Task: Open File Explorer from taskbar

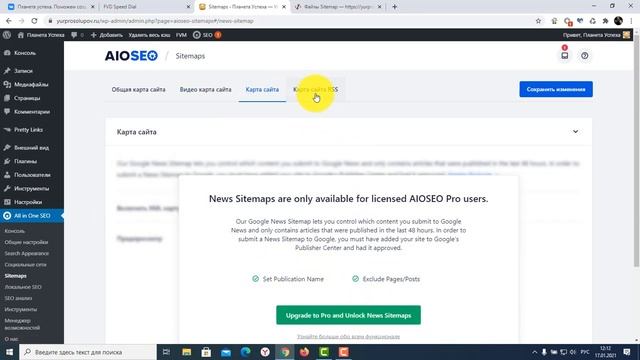Action: pyautogui.click(x=187, y=352)
